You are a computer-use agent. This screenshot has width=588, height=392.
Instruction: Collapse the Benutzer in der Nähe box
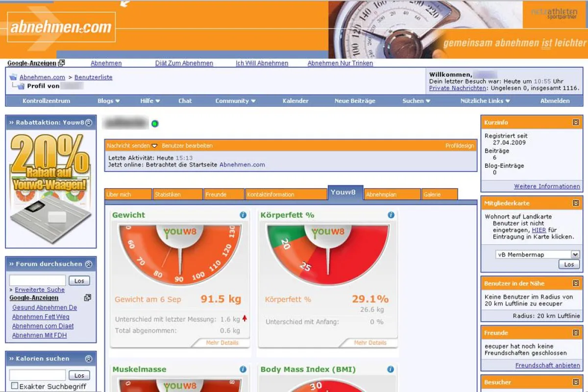coord(576,284)
